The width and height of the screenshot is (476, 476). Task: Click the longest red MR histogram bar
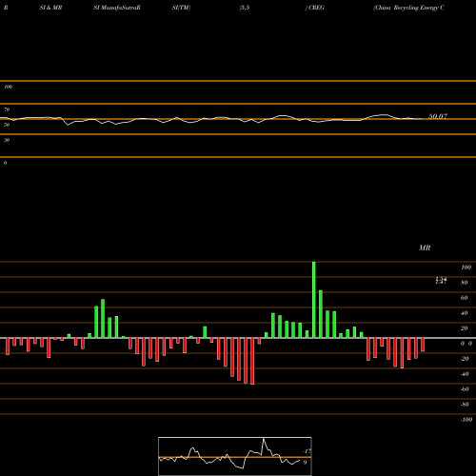pyautogui.click(x=252, y=361)
